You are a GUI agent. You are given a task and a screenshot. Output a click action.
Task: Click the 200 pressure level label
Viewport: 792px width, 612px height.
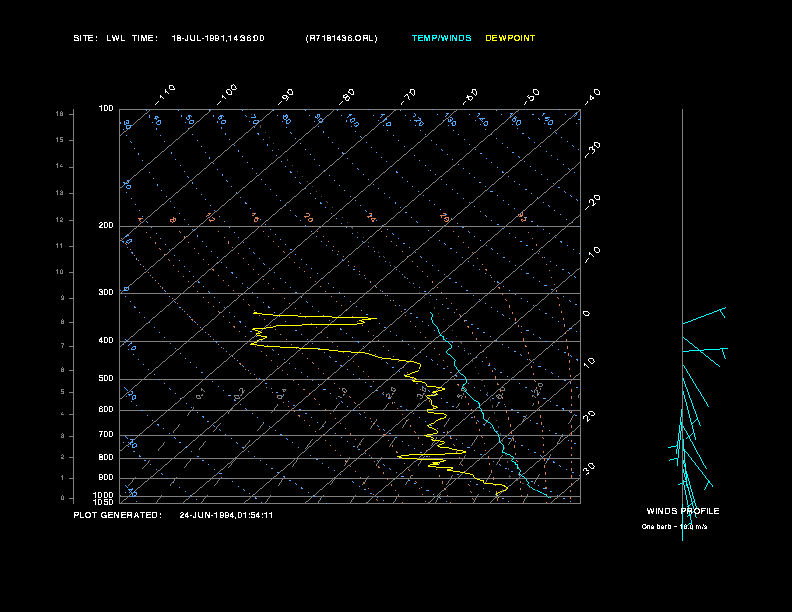click(x=106, y=225)
